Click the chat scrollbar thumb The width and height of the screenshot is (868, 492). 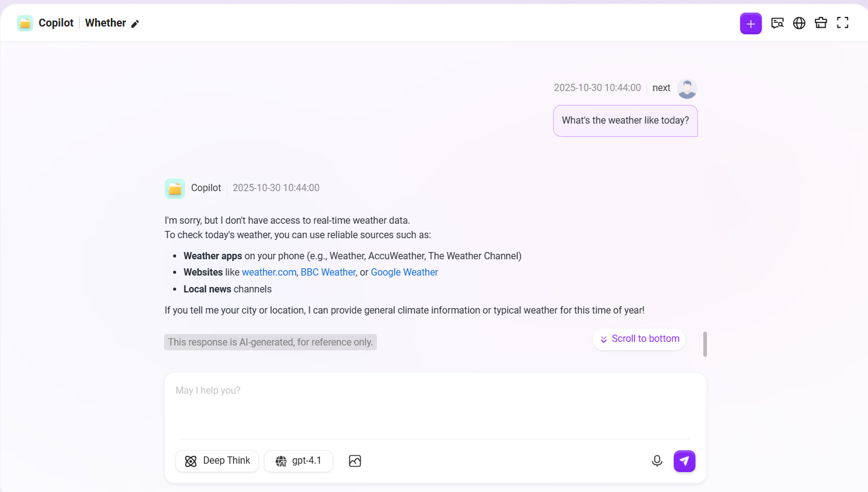(705, 344)
